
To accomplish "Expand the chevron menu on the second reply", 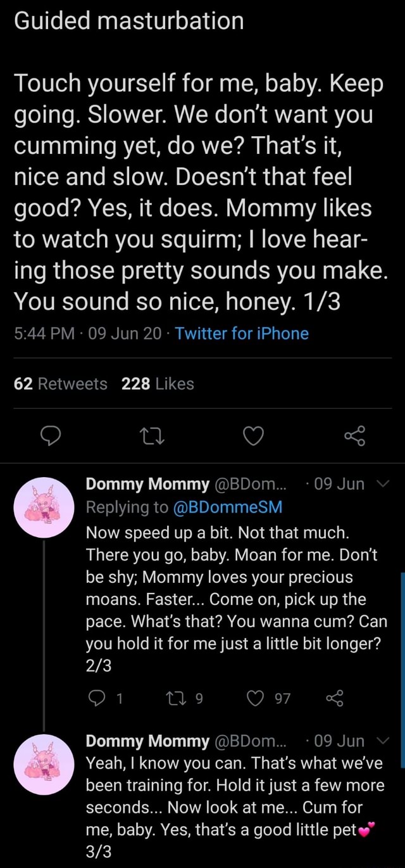I will [x=381, y=741].
